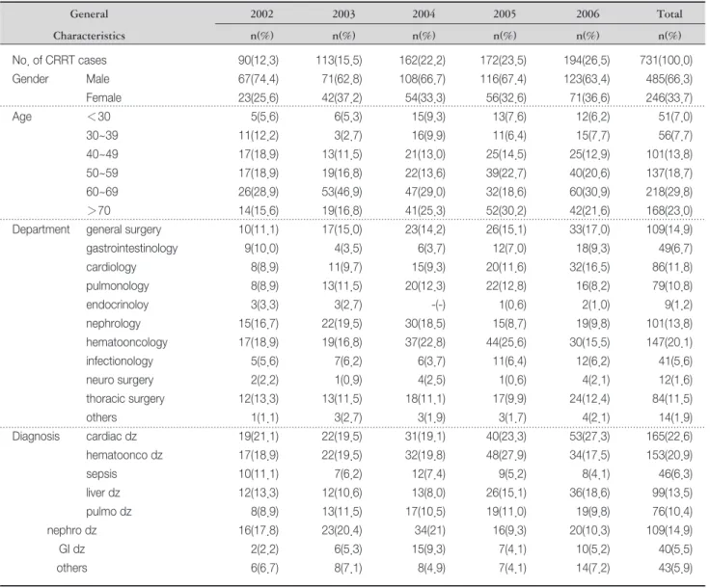Click the empty -(-) cell in endocrinoloy row
The image size is (710, 588).
tap(438, 306)
